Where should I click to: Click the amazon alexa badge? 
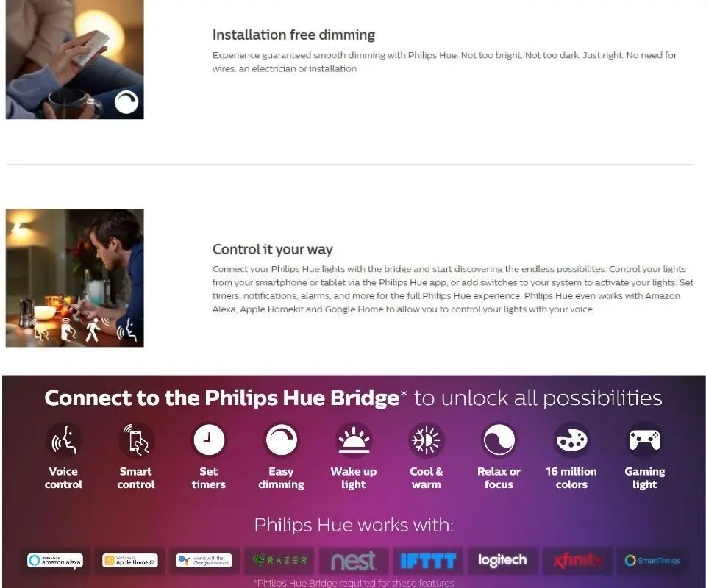(55, 561)
